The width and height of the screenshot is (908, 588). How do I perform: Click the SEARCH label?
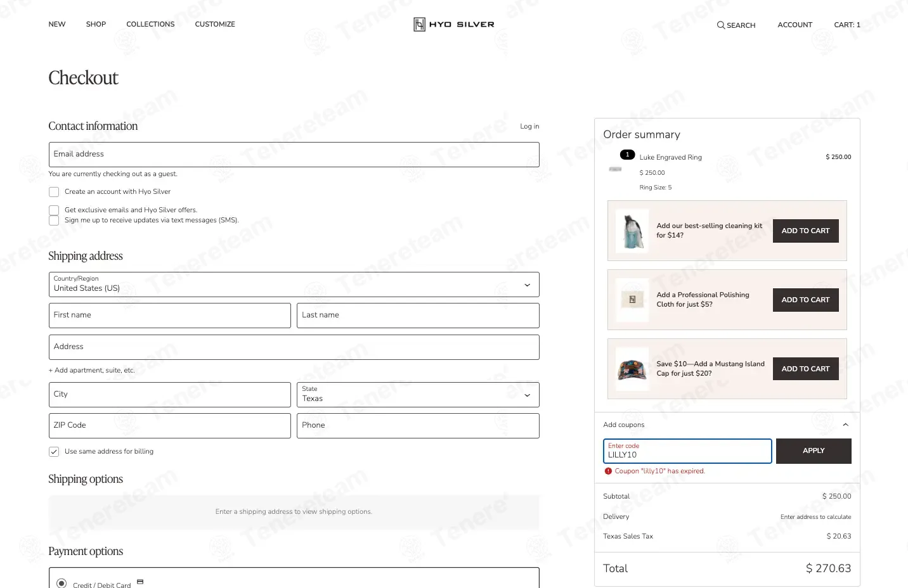(x=741, y=26)
